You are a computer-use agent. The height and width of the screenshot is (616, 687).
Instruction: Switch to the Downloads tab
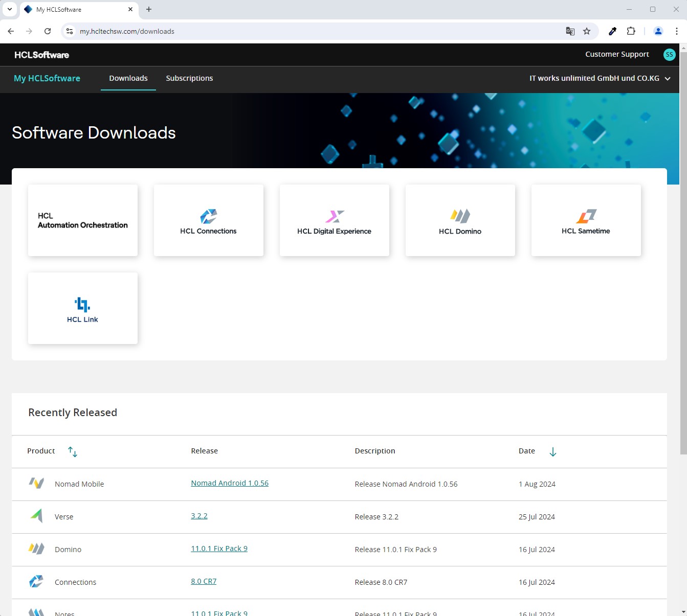128,78
